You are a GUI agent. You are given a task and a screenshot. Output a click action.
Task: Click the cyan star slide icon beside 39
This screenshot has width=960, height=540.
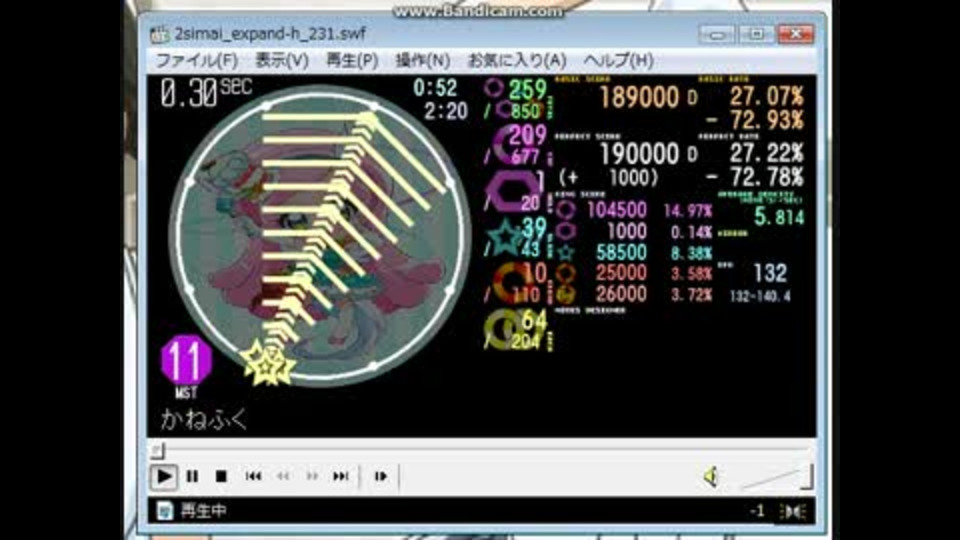point(506,238)
